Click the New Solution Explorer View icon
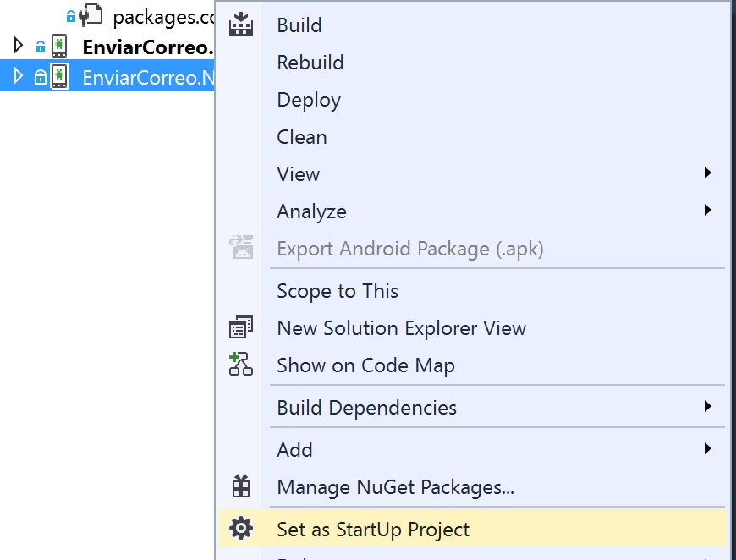 tap(241, 328)
